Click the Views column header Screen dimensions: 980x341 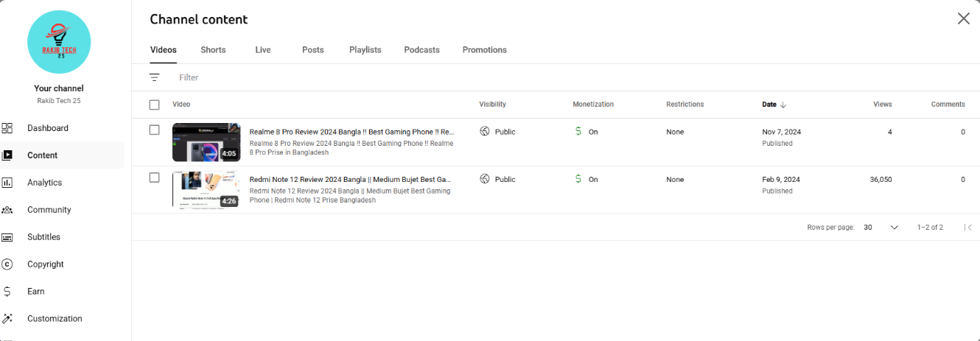coord(883,105)
